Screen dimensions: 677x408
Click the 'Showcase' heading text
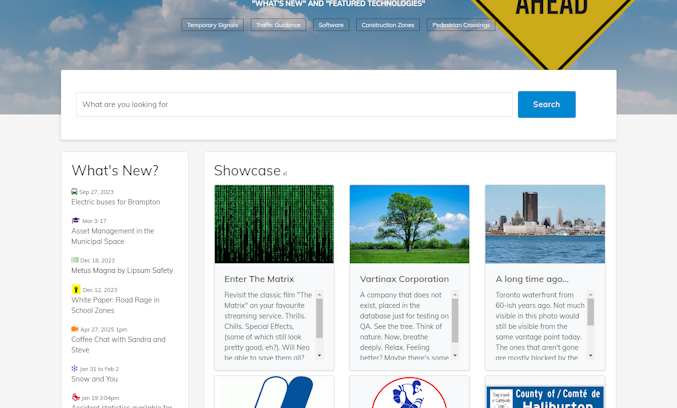[247, 171]
